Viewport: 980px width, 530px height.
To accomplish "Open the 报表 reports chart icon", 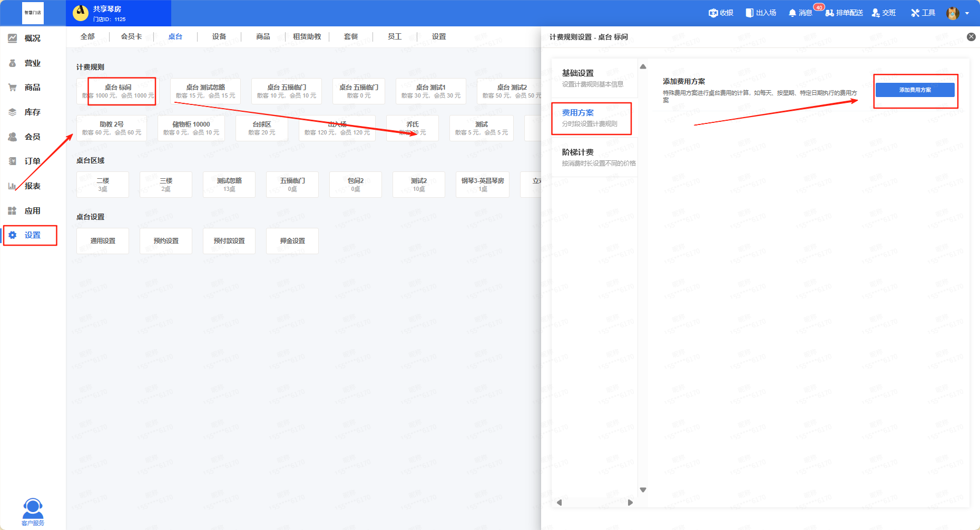I will coord(13,186).
